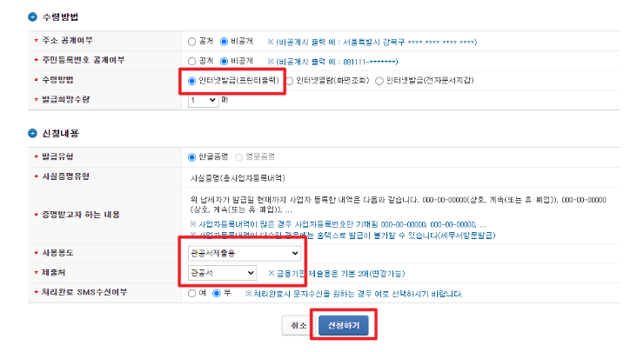Image resolution: width=644 pixels, height=352 pixels.
Task: Select 여 for SMS수신여부
Action: [191, 294]
